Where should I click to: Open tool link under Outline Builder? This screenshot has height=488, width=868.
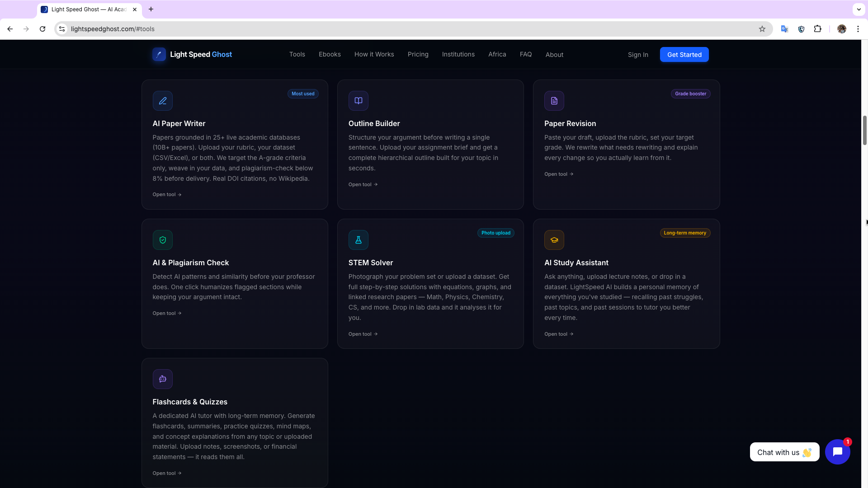pos(363,184)
